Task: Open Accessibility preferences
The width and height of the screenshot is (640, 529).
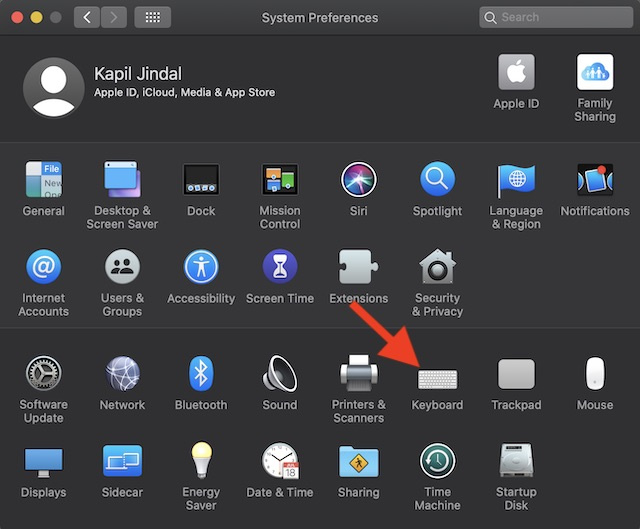Action: [x=201, y=268]
